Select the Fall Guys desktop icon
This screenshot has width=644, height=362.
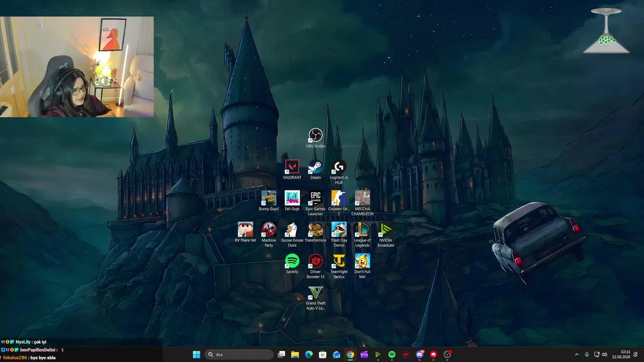tap(292, 201)
